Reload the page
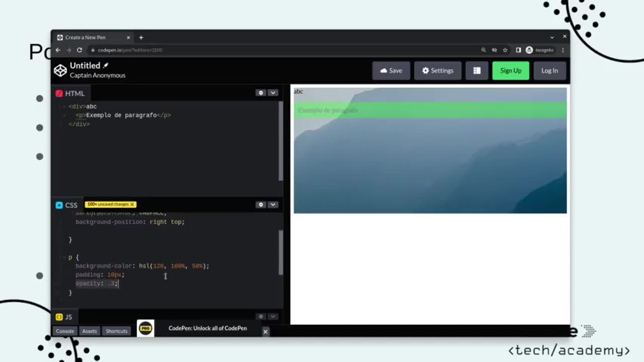The height and width of the screenshot is (362, 644). 79,50
